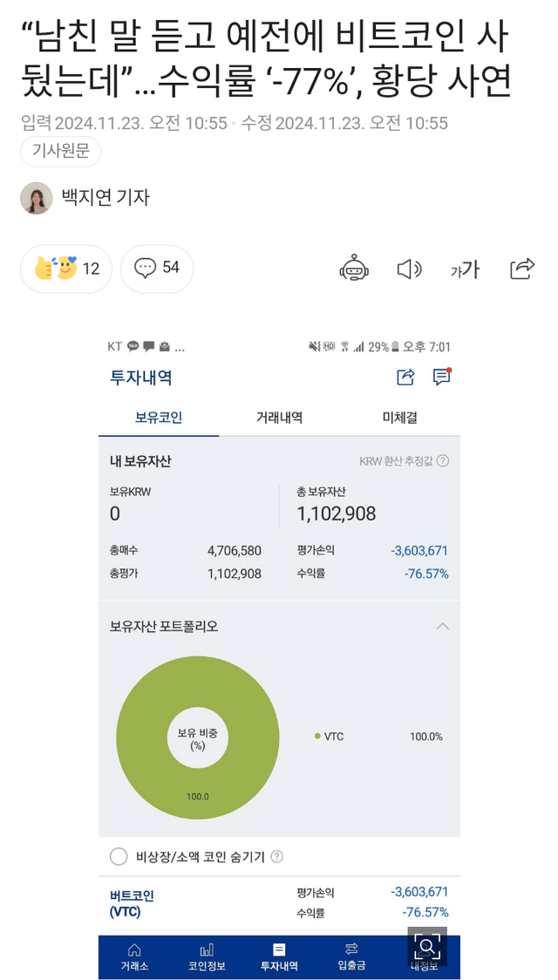This screenshot has height=980, width=558.
Task: Click the help icon next to KRW 환산 추정값
Action: click(443, 461)
